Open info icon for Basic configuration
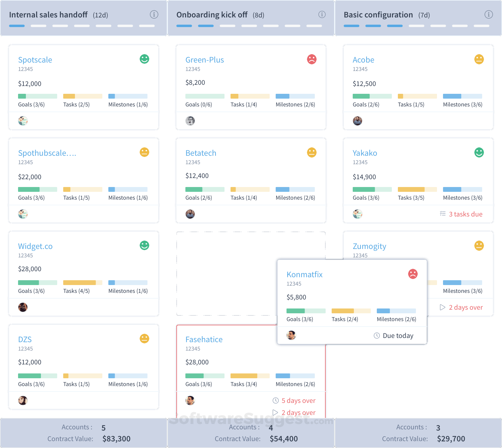Viewport: 502px width, 448px height. (x=489, y=14)
